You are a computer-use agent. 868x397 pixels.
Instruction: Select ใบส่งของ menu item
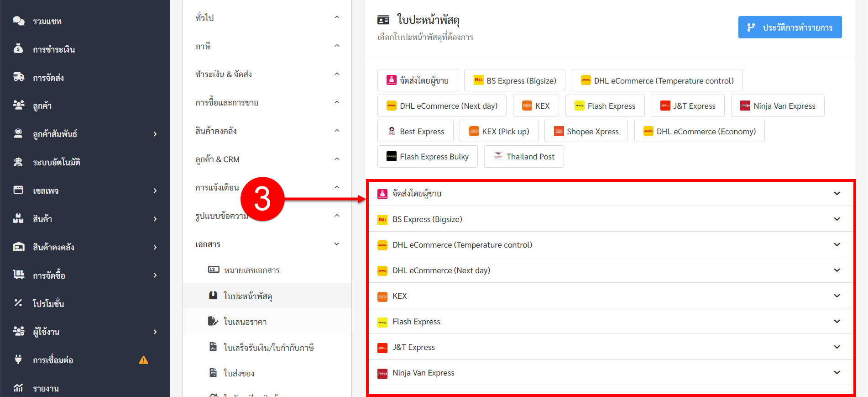pyautogui.click(x=267, y=373)
